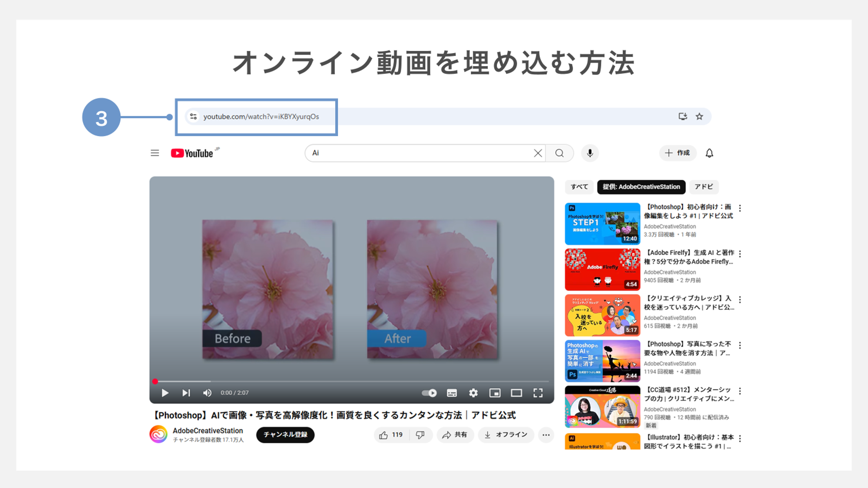Enter fullscreen mode

tap(538, 393)
